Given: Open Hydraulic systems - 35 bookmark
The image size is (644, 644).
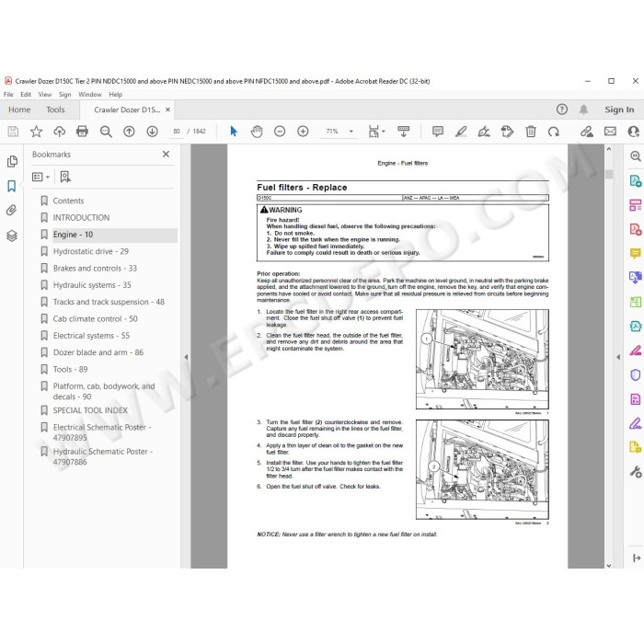Looking at the screenshot, I should coord(92,285).
